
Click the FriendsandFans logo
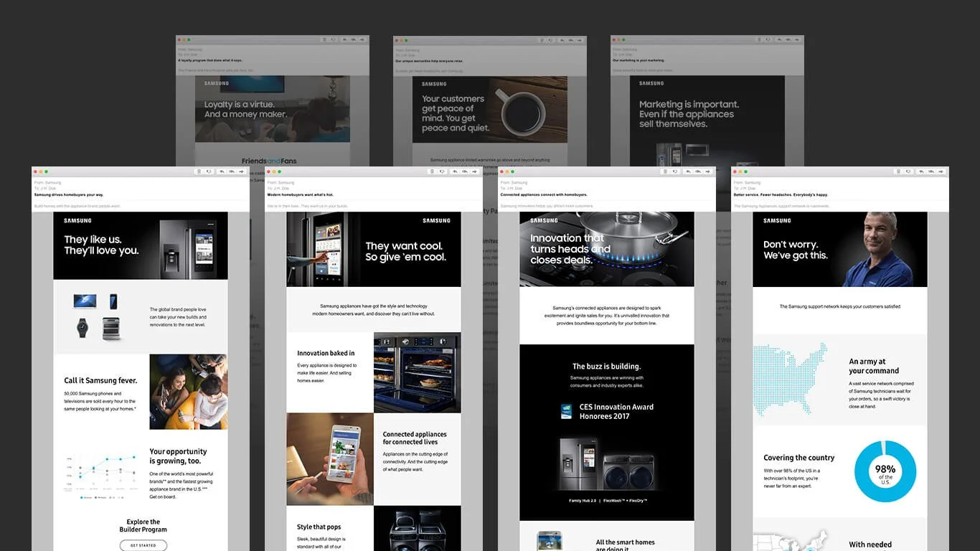pyautogui.click(x=269, y=161)
